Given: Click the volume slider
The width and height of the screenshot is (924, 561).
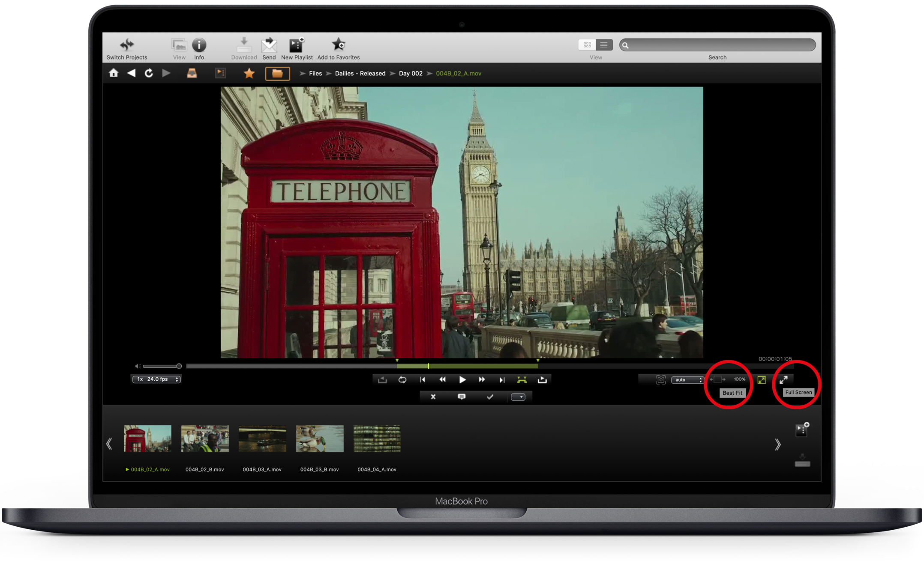Looking at the screenshot, I should 162,366.
